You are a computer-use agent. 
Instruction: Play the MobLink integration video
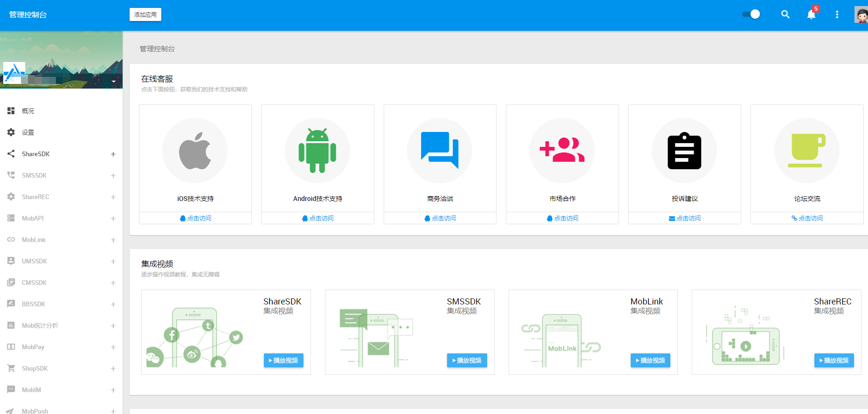coord(650,360)
